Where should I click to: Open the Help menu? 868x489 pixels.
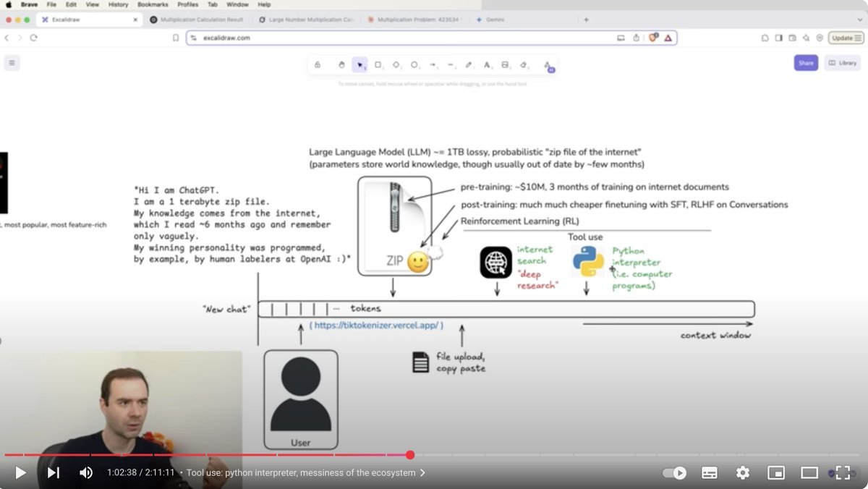click(x=264, y=4)
